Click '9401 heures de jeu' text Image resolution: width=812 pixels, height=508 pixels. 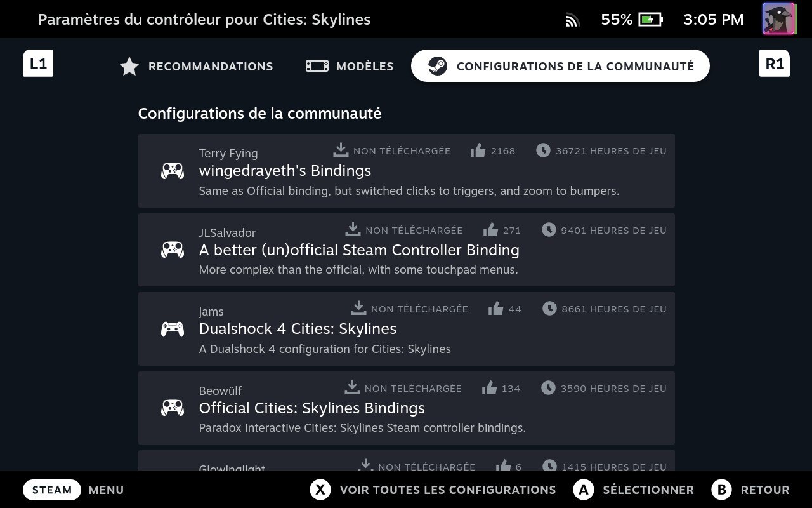[613, 231]
